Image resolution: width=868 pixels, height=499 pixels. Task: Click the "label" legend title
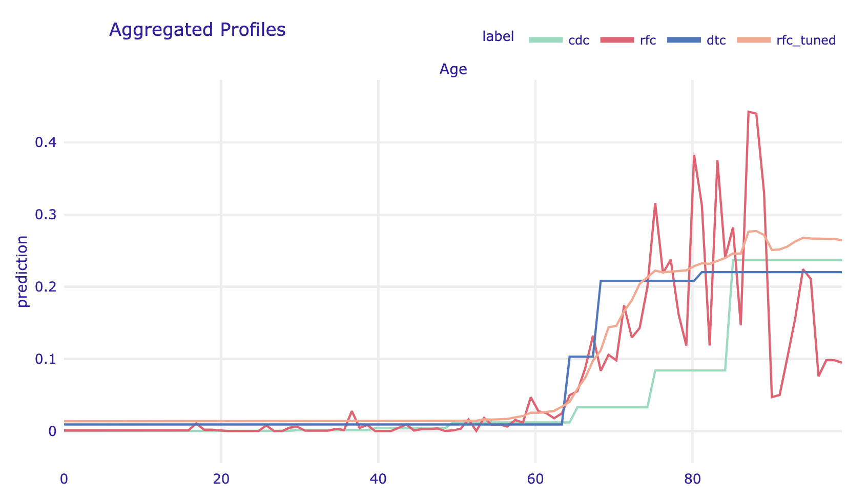(498, 37)
